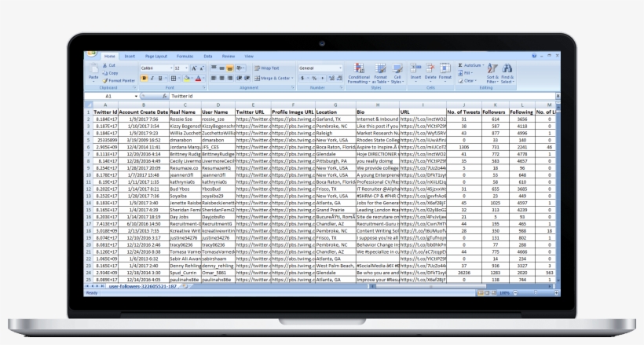644x345 pixels.
Task: Open the View ribbon tab
Action: pyautogui.click(x=249, y=57)
